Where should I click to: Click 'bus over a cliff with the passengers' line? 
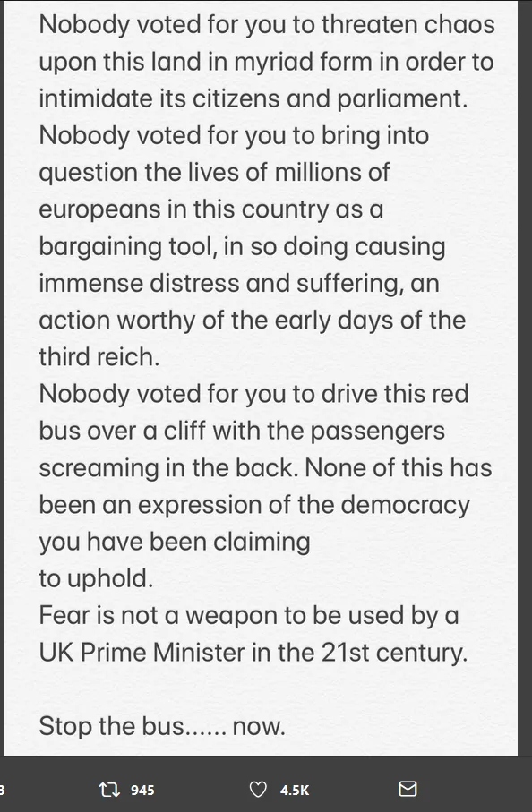click(x=242, y=431)
